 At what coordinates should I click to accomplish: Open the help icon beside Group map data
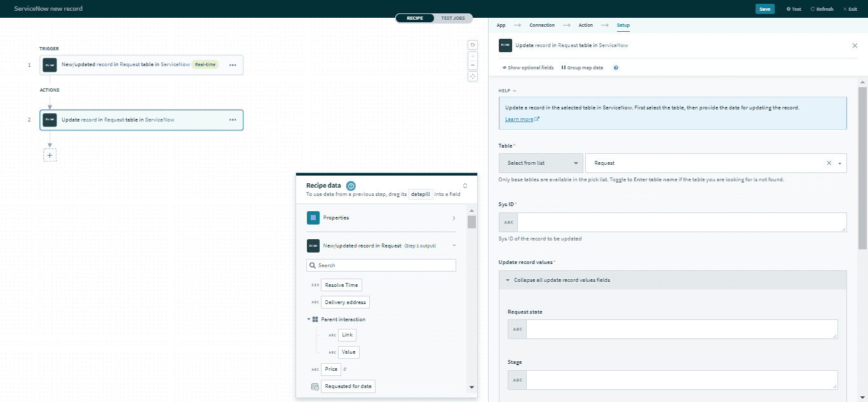(x=616, y=67)
